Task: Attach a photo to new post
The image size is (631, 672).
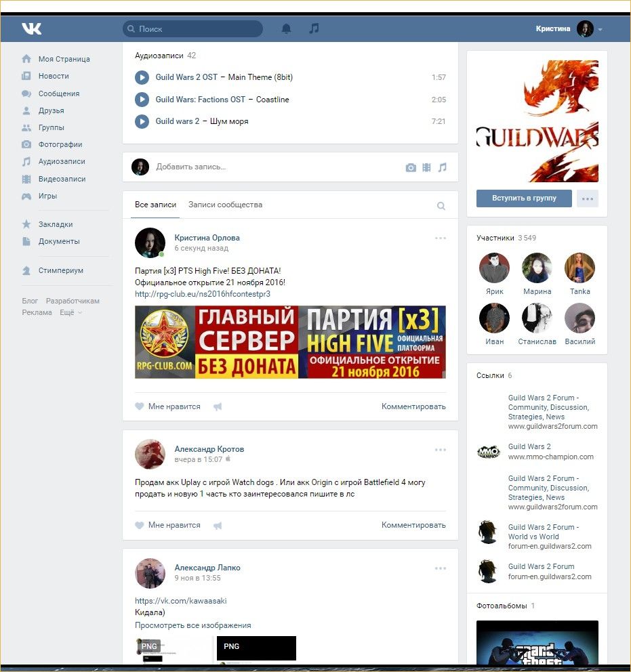Action: click(x=411, y=167)
